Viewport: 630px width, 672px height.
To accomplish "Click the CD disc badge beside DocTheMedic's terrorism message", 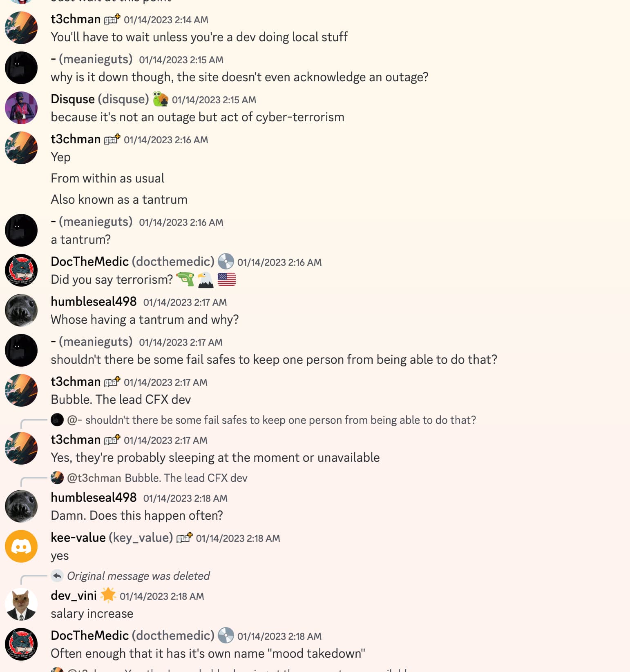I will 226,262.
